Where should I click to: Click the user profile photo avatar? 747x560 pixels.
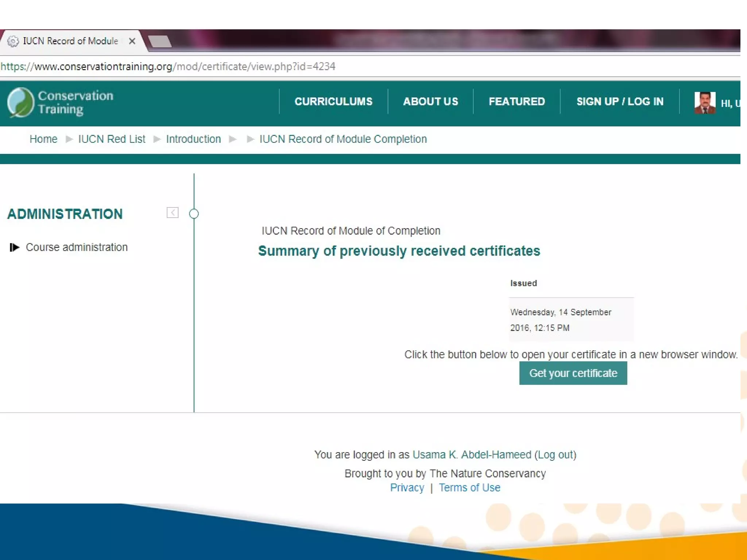(704, 103)
